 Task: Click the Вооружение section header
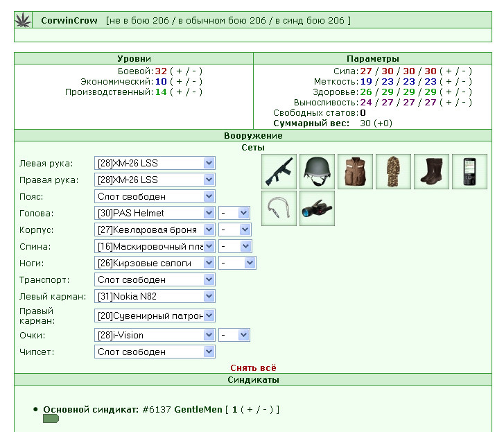point(253,136)
